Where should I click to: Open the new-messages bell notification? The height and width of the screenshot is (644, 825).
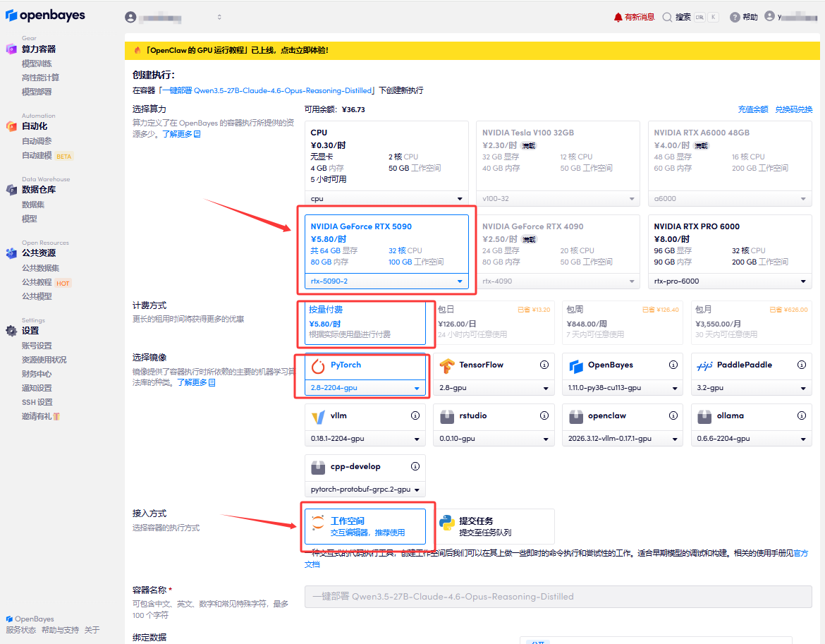tap(618, 18)
